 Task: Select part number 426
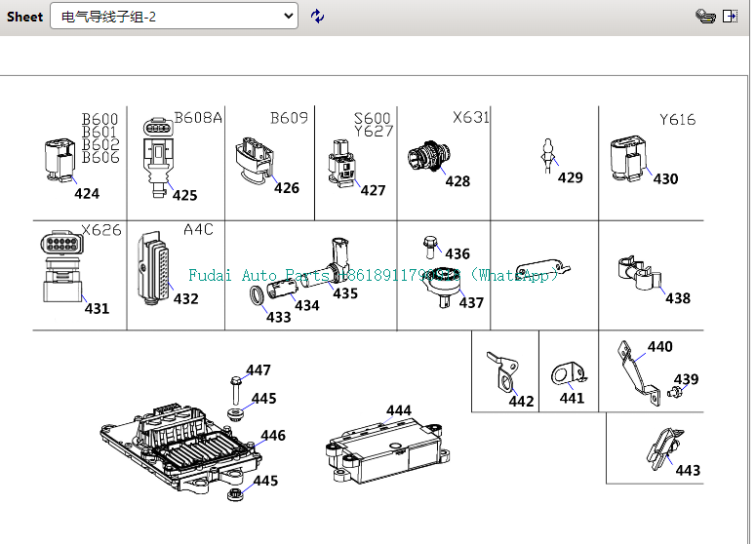click(x=287, y=188)
